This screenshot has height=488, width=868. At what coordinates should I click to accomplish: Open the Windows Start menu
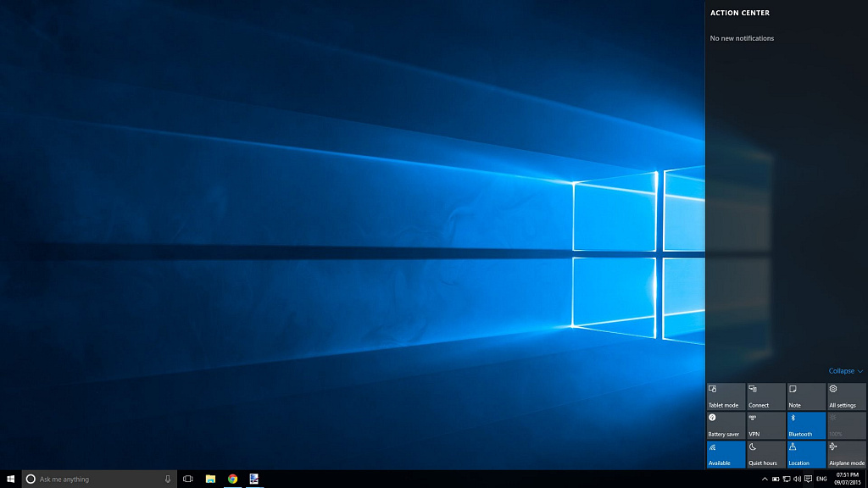point(10,480)
